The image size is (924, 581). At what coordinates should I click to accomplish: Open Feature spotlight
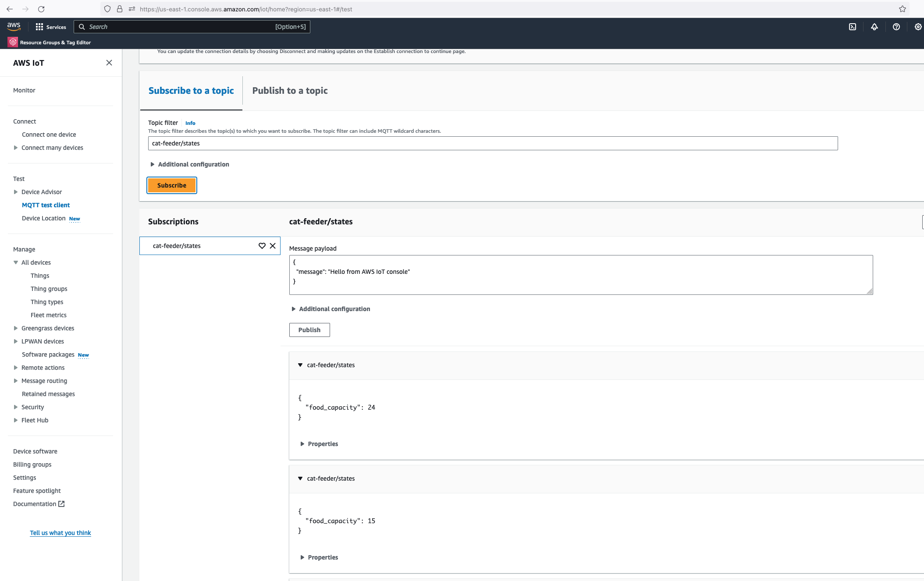click(x=37, y=491)
